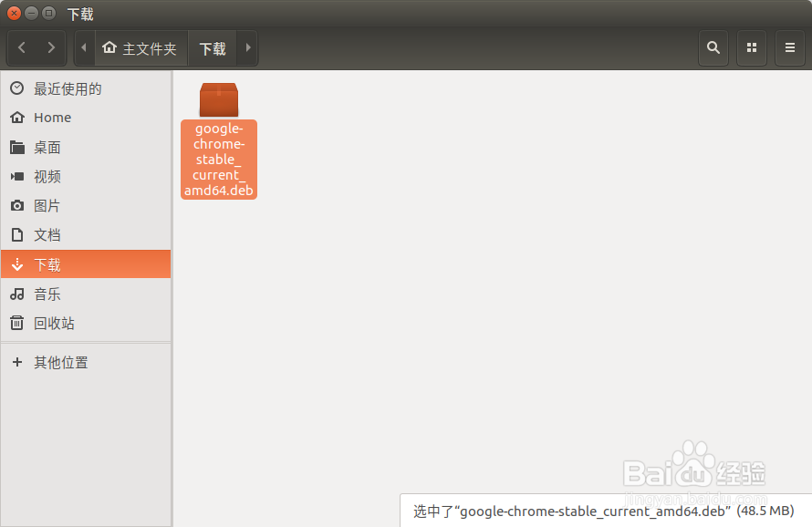Click the grid view options icon
812x527 pixels.
pyautogui.click(x=752, y=47)
